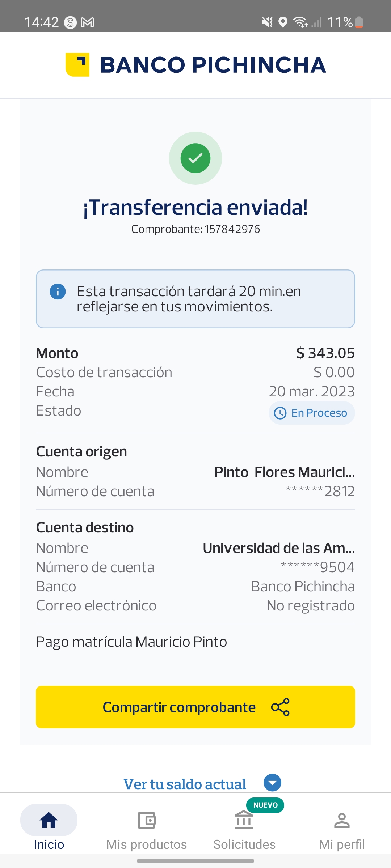Tap the clock icon beside En Proceso
Image resolution: width=391 pixels, height=868 pixels.
tap(280, 413)
